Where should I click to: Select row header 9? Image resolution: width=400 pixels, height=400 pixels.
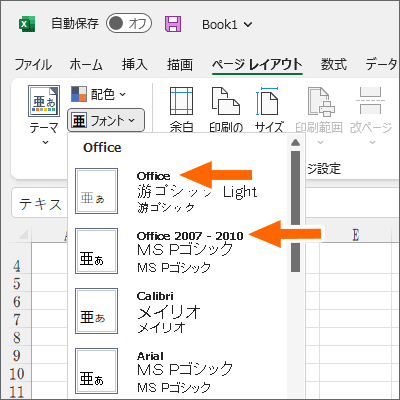[17, 356]
